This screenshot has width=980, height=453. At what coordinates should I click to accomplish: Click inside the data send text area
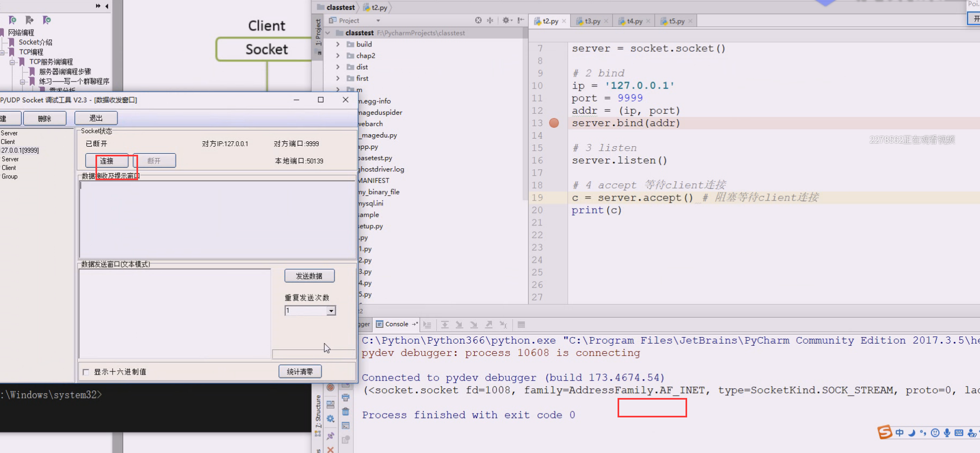[x=175, y=313]
